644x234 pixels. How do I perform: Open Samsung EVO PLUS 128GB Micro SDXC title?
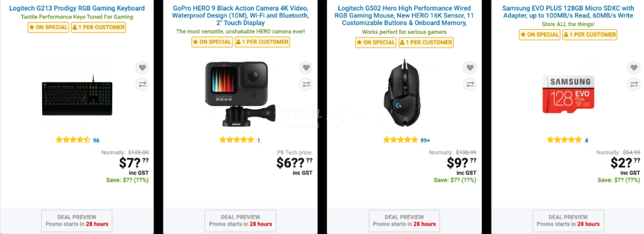tap(568, 12)
